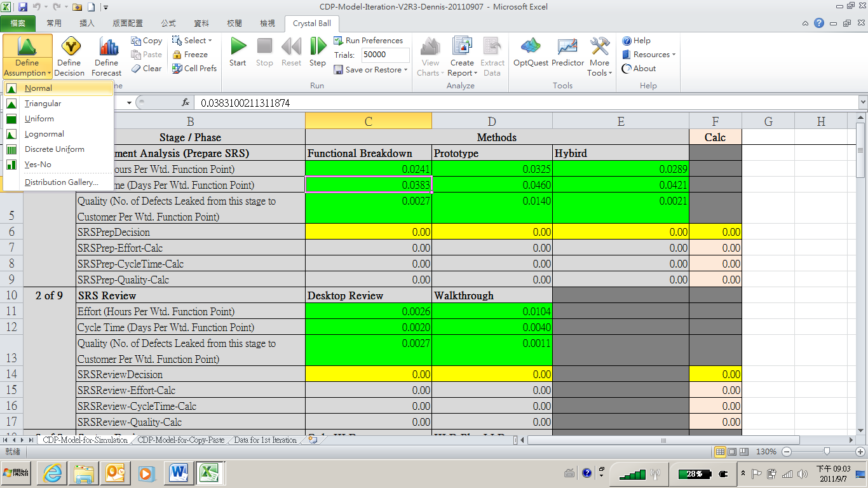Open the 檔案 file tab
Image resolution: width=868 pixels, height=488 pixels.
tap(18, 24)
